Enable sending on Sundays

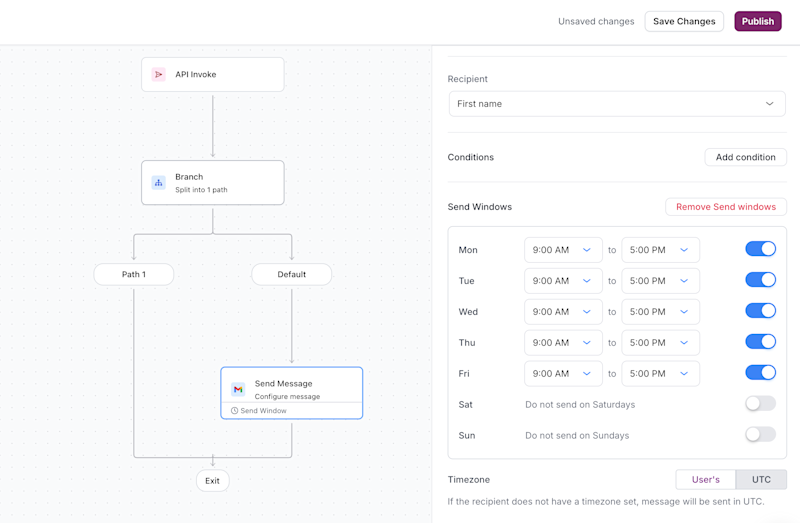760,435
